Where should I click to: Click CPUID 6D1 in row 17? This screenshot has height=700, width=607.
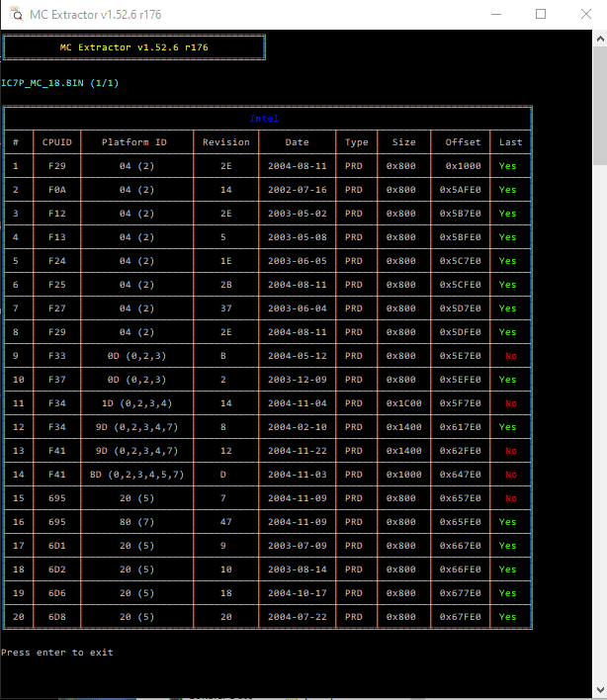click(x=56, y=546)
